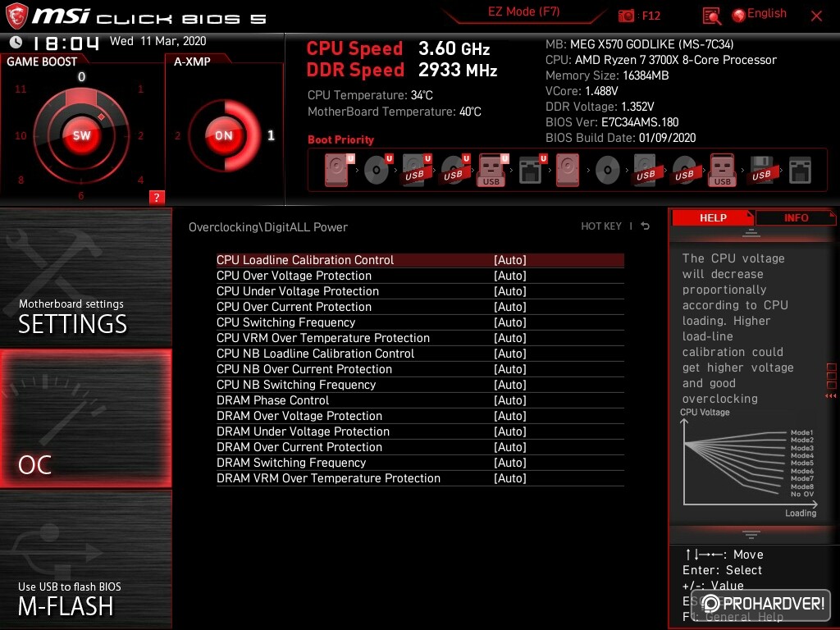
Task: Click the date Wed 11 Mar, 2020
Action: [158, 41]
